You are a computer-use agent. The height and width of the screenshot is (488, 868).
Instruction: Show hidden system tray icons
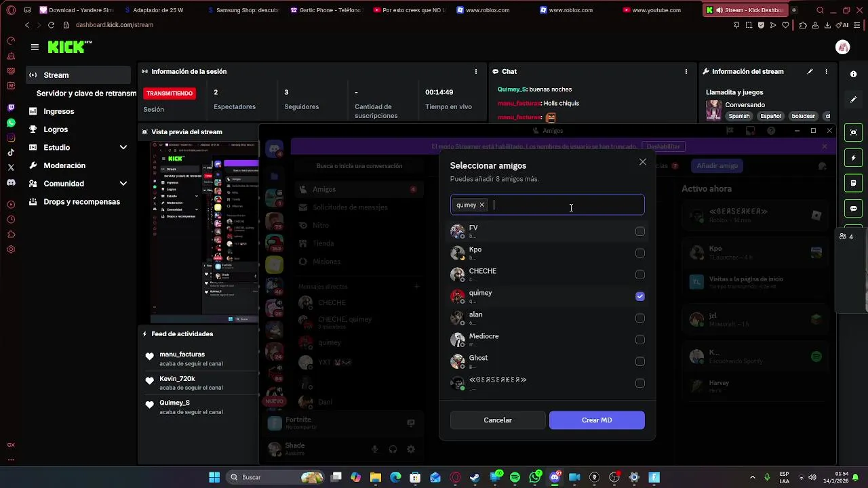752,477
